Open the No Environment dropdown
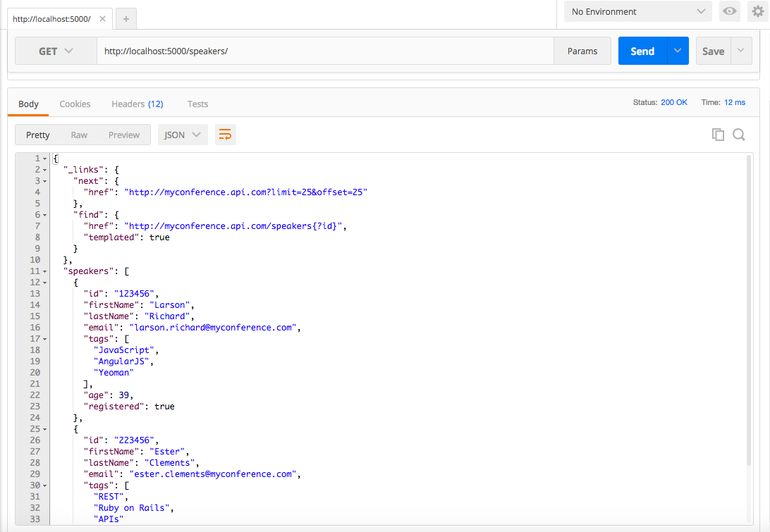 coord(637,11)
